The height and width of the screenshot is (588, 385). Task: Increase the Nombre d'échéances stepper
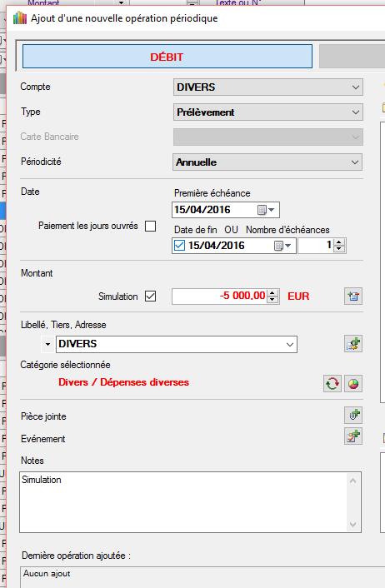point(339,242)
